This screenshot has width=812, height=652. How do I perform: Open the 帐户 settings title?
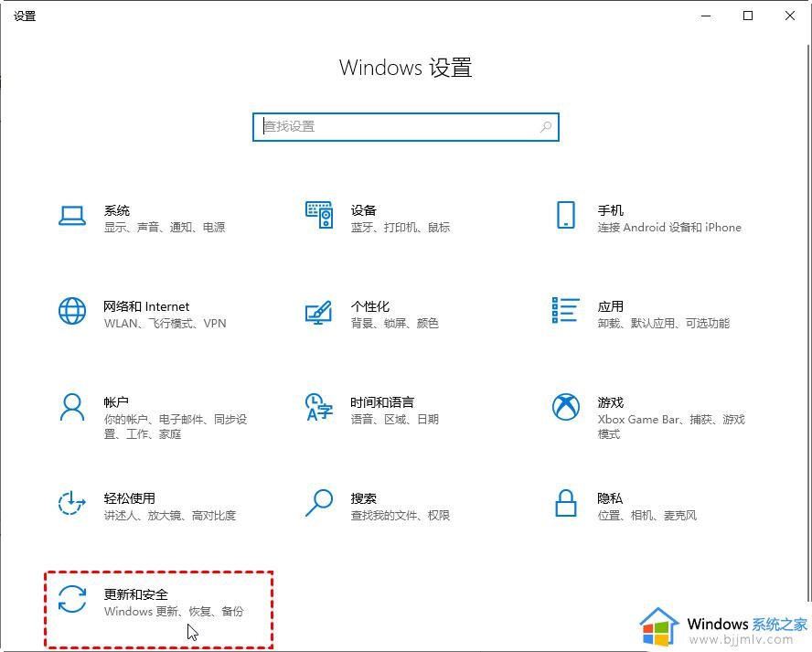coord(116,402)
